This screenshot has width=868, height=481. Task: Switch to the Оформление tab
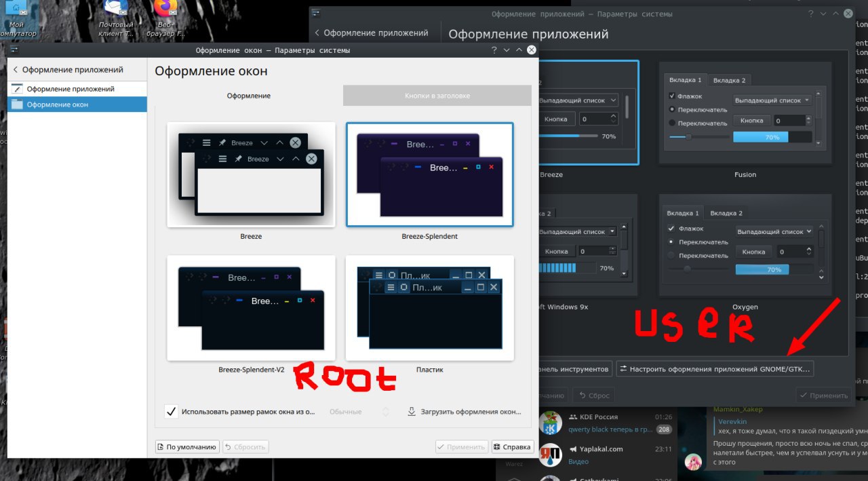tap(249, 96)
